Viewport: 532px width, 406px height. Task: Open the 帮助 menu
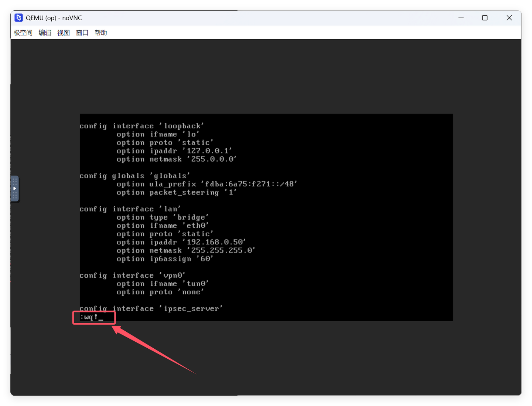tap(100, 33)
